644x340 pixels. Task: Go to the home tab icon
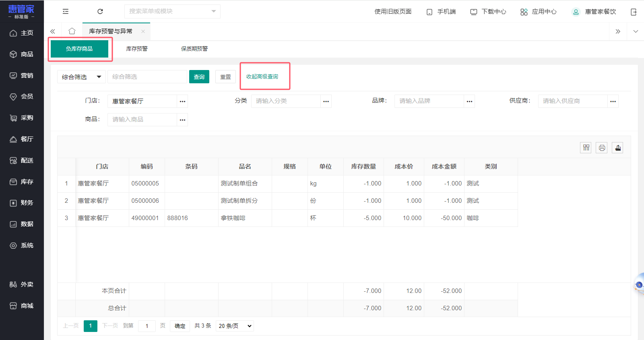pyautogui.click(x=72, y=31)
